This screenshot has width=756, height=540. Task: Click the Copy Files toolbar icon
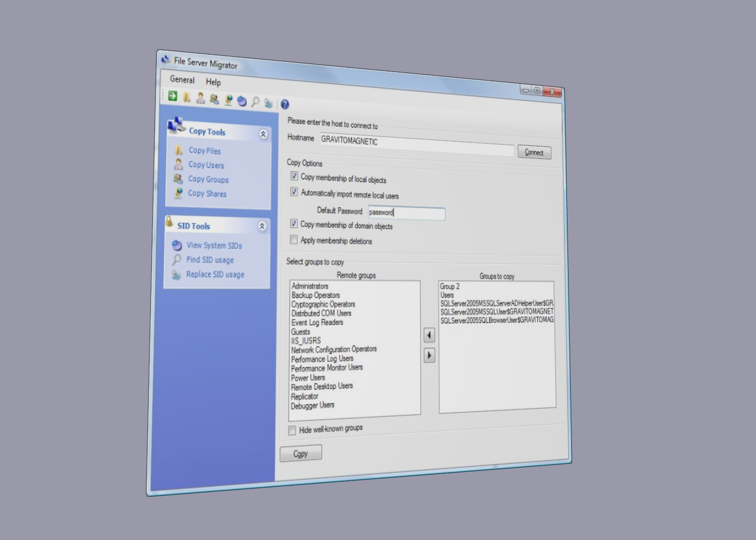pos(186,97)
